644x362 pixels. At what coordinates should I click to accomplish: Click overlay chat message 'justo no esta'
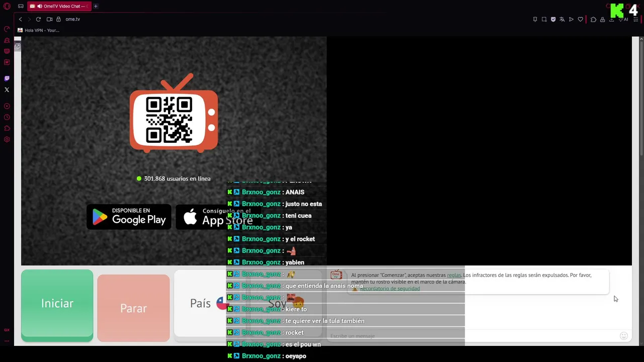(x=303, y=204)
